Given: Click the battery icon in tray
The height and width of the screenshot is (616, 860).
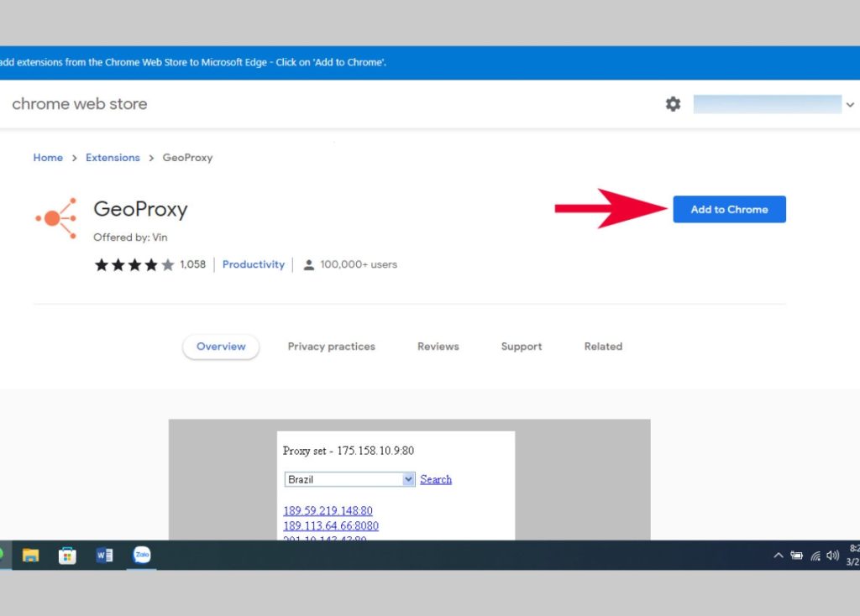Looking at the screenshot, I should tap(796, 556).
